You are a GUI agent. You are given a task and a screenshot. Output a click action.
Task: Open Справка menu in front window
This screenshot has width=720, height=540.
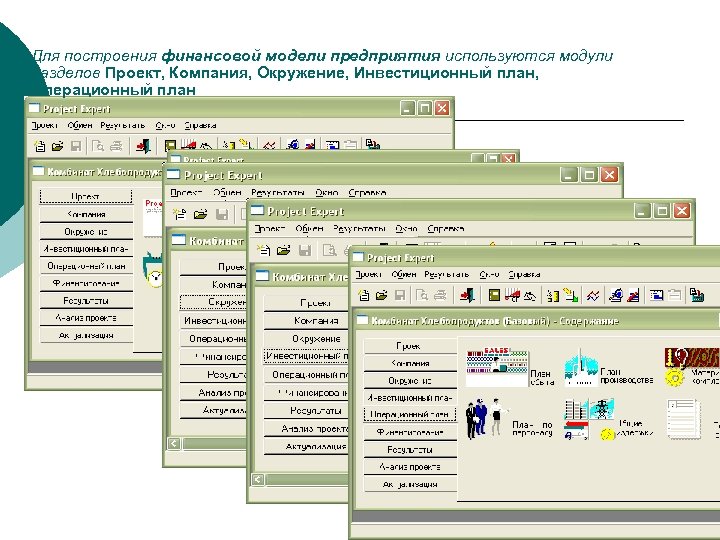pos(524,274)
